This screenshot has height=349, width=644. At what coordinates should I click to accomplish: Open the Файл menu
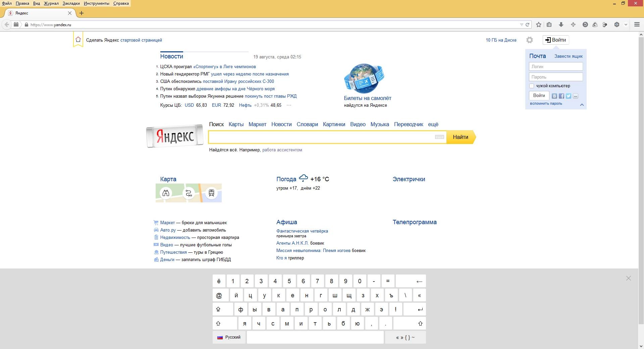7,3
